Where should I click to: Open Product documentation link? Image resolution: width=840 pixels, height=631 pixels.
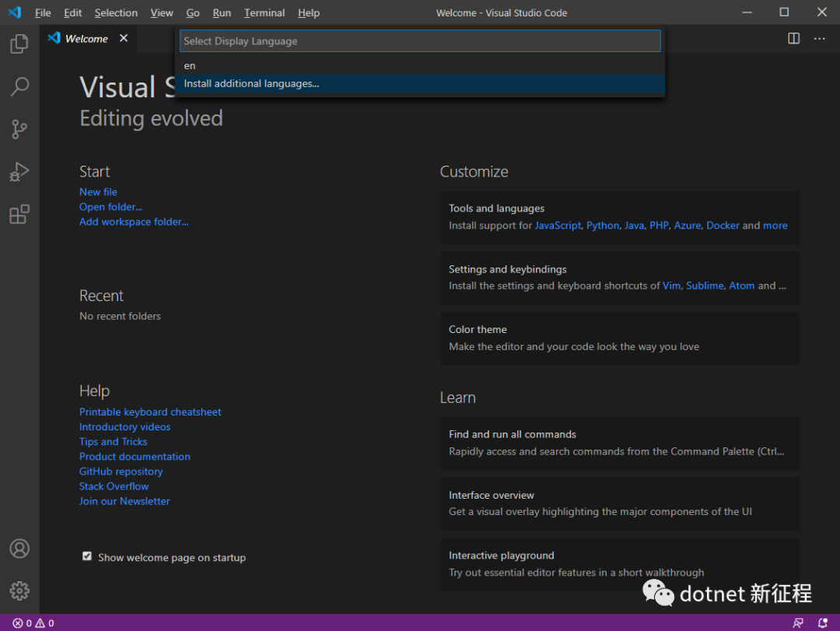pyautogui.click(x=135, y=457)
